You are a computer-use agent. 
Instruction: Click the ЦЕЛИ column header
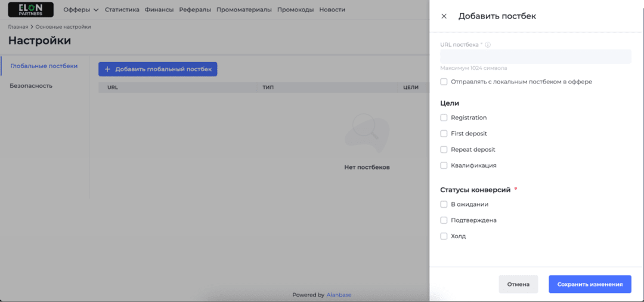[x=411, y=88]
